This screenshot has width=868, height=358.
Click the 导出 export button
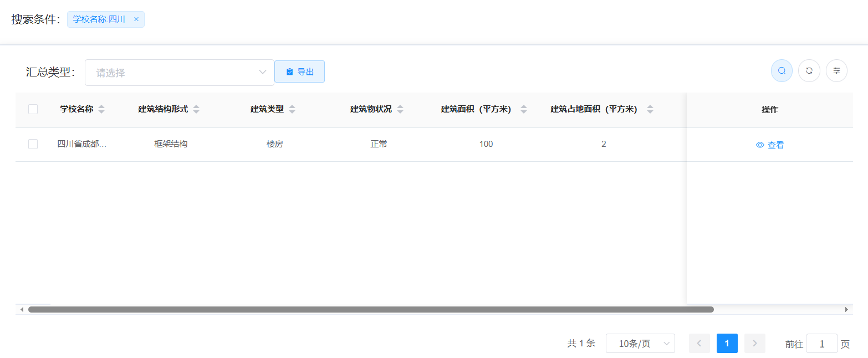point(299,71)
